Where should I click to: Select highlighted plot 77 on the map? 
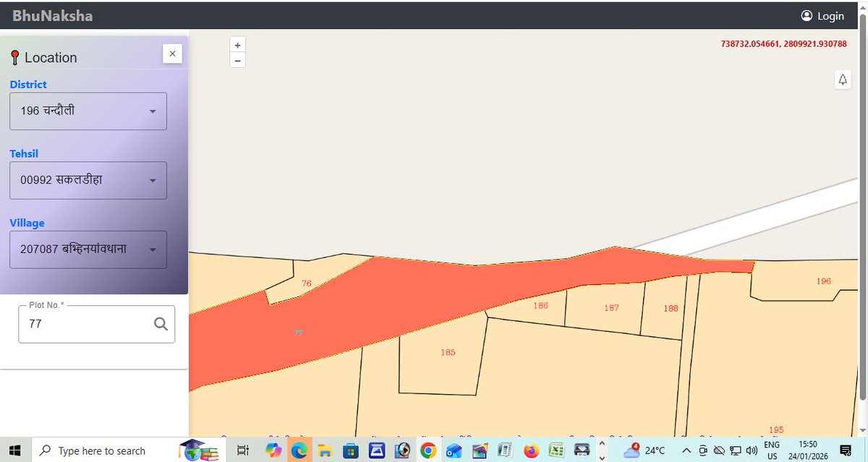tap(298, 333)
